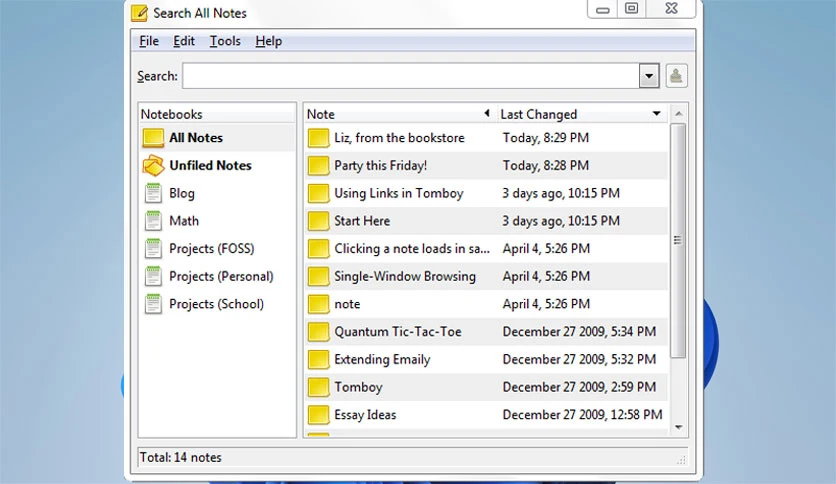The width and height of the screenshot is (836, 484).
Task: Click the window resize grip in status bar
Action: click(x=681, y=459)
